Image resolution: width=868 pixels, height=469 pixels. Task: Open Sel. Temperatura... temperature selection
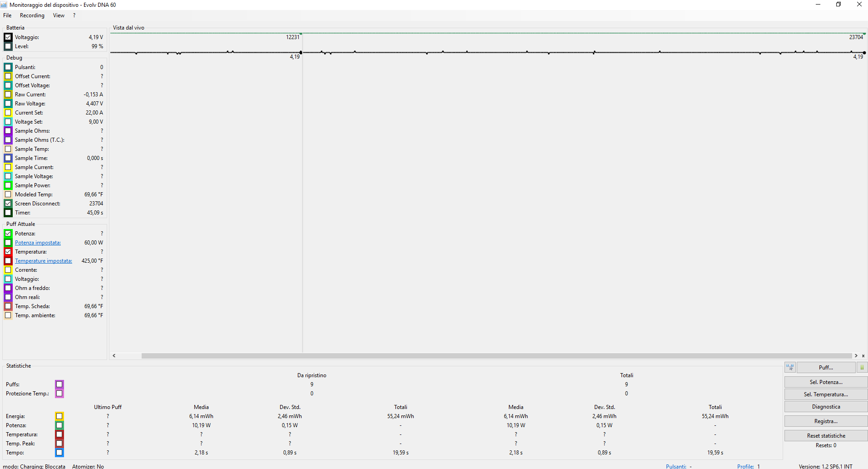click(826, 394)
